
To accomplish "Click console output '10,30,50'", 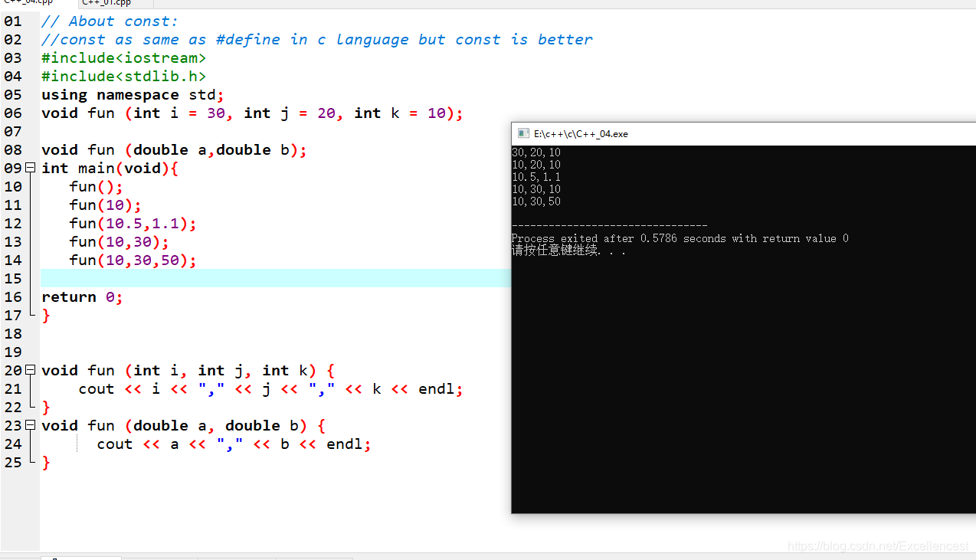I will pyautogui.click(x=536, y=201).
